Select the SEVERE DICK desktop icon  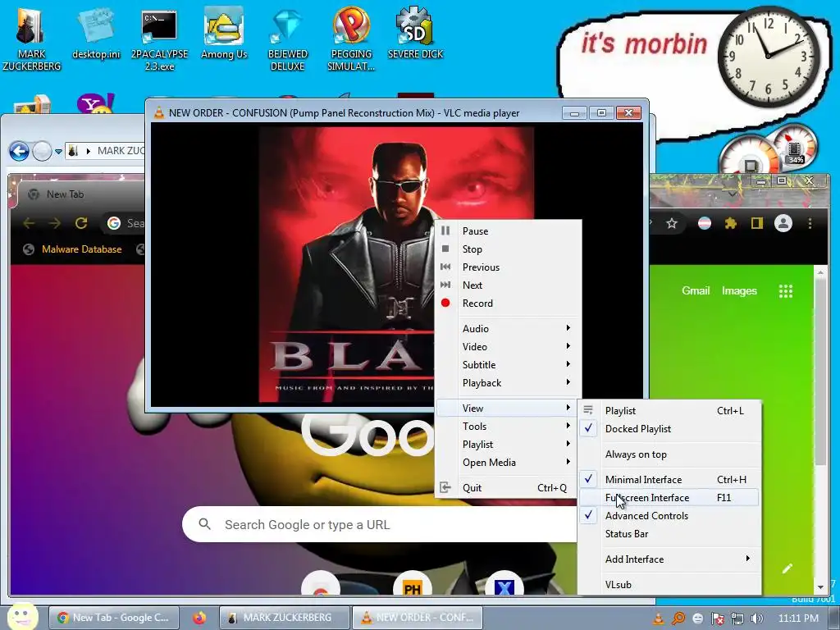415,33
